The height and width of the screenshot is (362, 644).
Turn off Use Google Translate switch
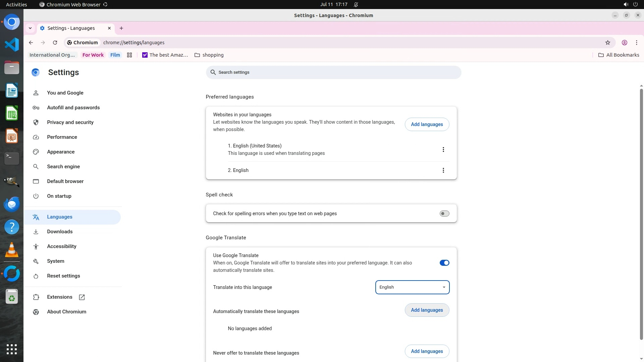444,263
